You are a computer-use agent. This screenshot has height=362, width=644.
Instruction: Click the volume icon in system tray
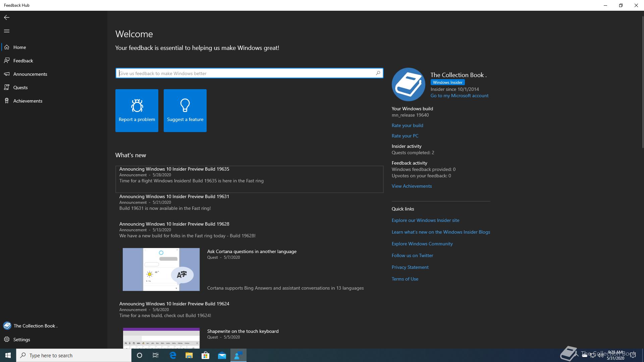coord(601,355)
